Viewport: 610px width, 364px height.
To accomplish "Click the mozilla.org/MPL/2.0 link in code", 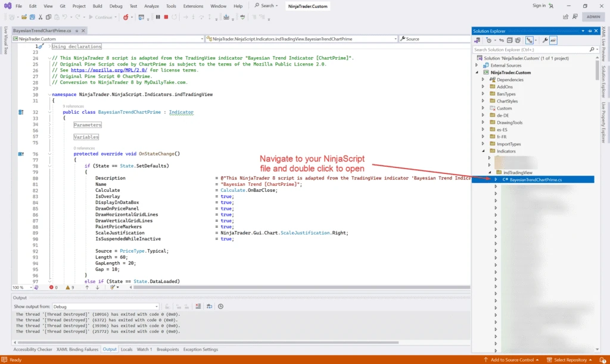I will [x=109, y=70].
